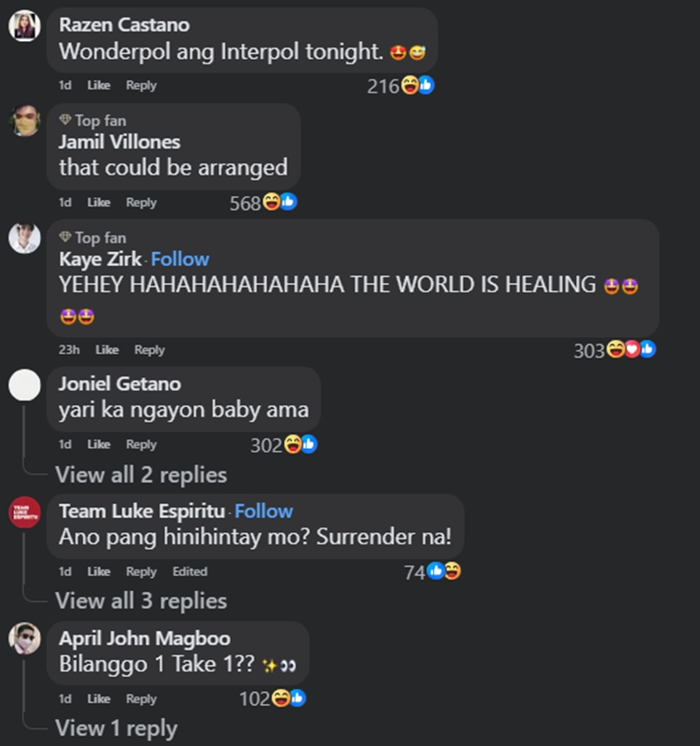
Task: Open Razen Castano's profile picture
Action: (24, 26)
